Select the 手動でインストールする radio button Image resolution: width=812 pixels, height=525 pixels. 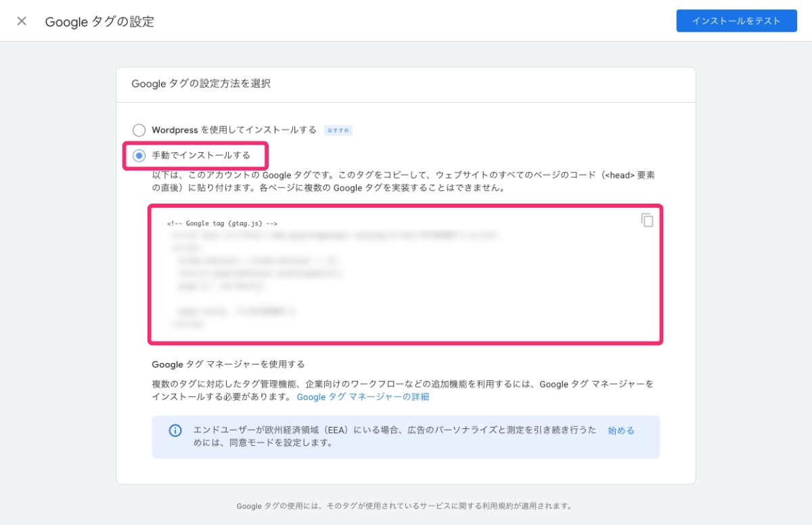(139, 156)
